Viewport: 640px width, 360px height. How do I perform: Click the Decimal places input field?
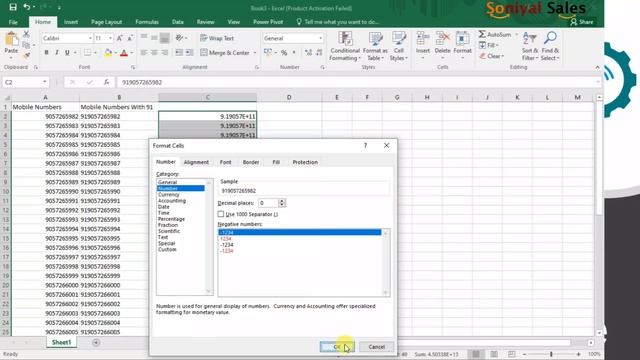268,203
